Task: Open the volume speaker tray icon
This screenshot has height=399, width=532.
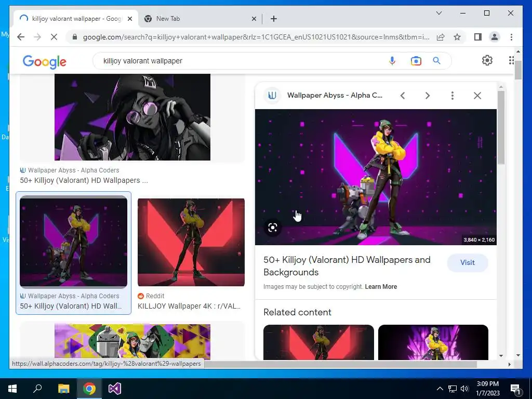Action: pyautogui.click(x=464, y=389)
